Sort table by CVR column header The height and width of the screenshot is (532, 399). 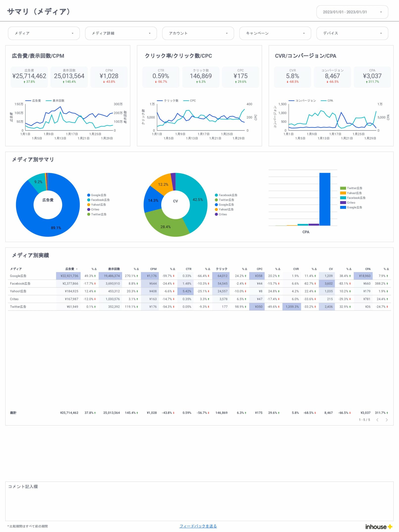[x=296, y=269]
